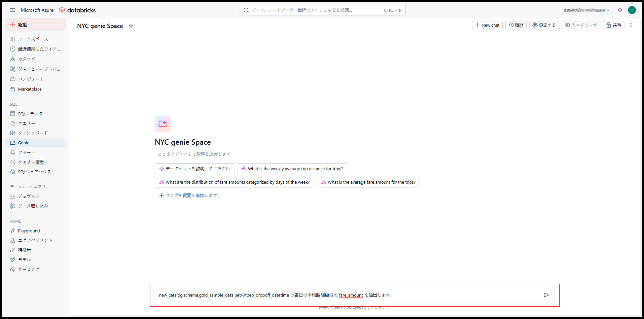The width and height of the screenshot is (644, 319).
Task: Open SQLウェアハウス in the sidebar
Action: pyautogui.click(x=35, y=172)
